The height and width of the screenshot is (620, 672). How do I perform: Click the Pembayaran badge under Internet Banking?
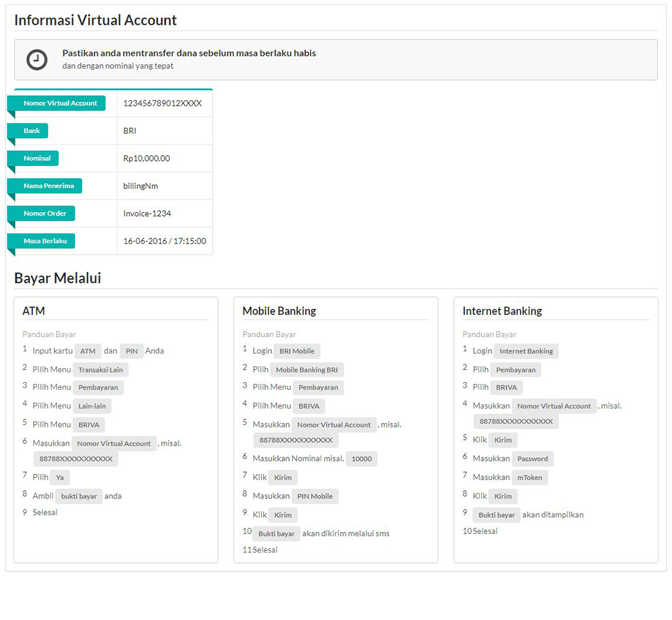pos(515,369)
